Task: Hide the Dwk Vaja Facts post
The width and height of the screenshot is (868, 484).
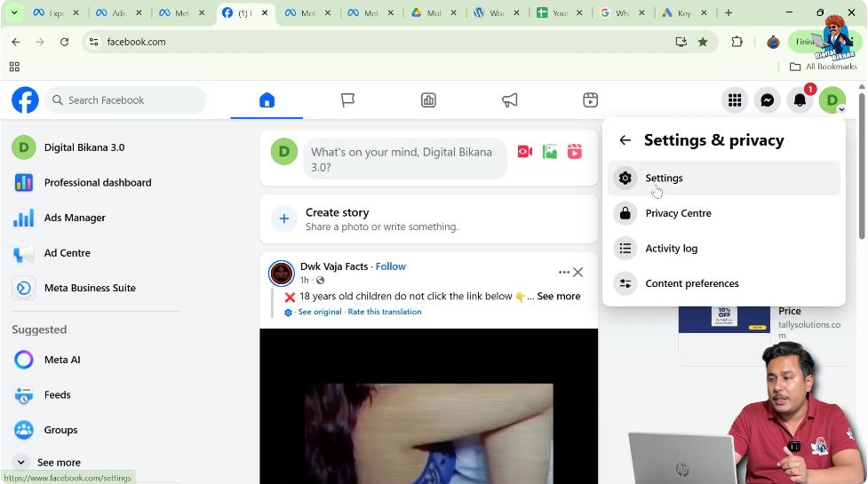Action: (578, 272)
